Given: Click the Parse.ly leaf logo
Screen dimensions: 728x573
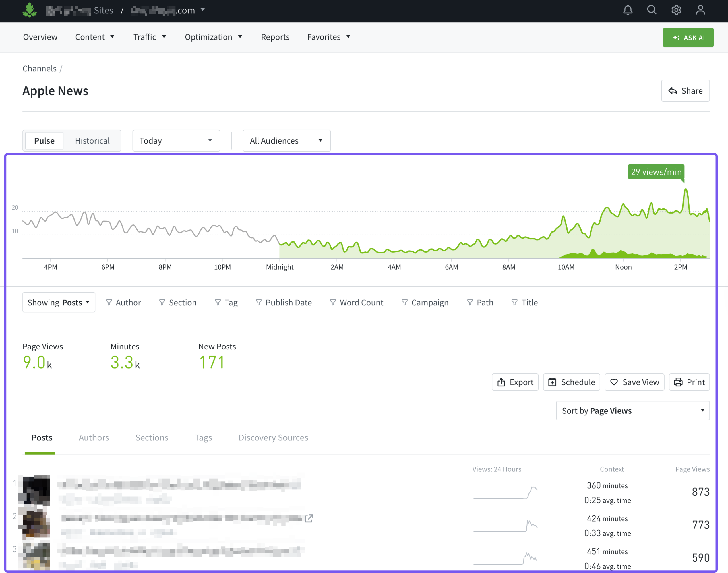Looking at the screenshot, I should [30, 10].
